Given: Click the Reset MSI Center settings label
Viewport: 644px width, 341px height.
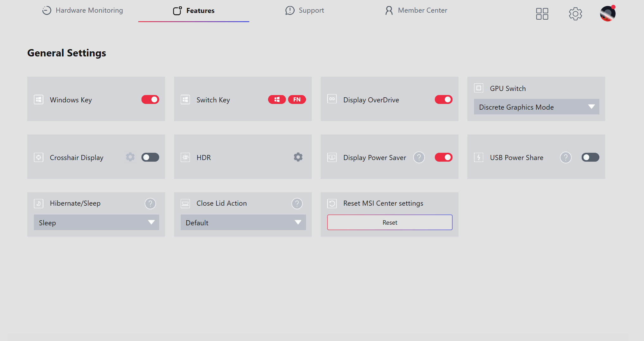Looking at the screenshot, I should 383,203.
